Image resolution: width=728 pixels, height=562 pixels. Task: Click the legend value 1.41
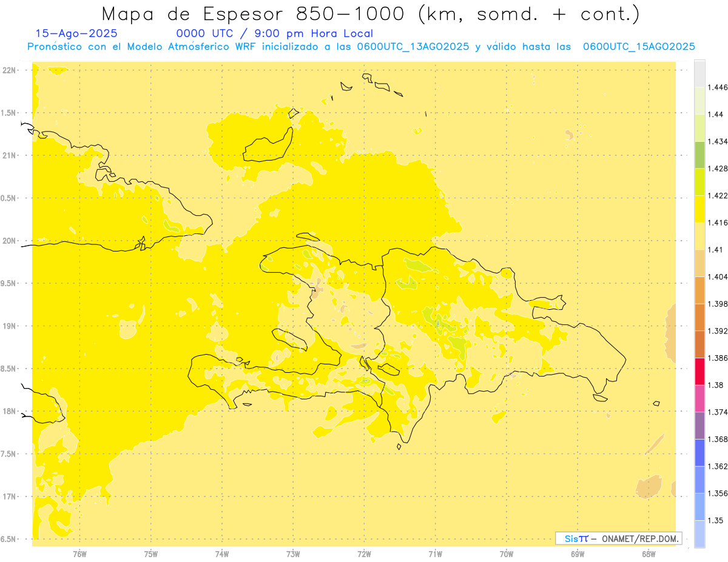click(x=715, y=250)
